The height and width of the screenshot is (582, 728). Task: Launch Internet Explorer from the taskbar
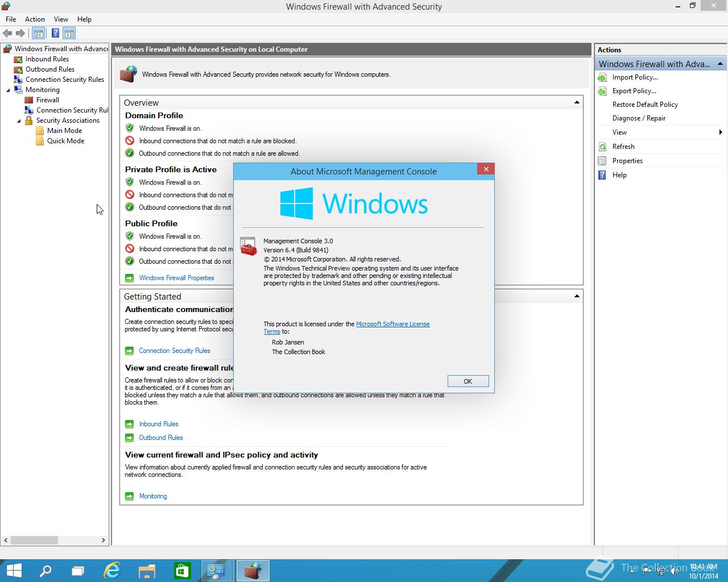point(113,571)
